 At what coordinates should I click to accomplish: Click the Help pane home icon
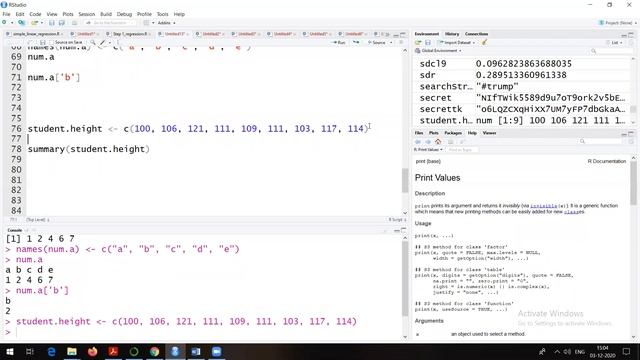point(438,142)
